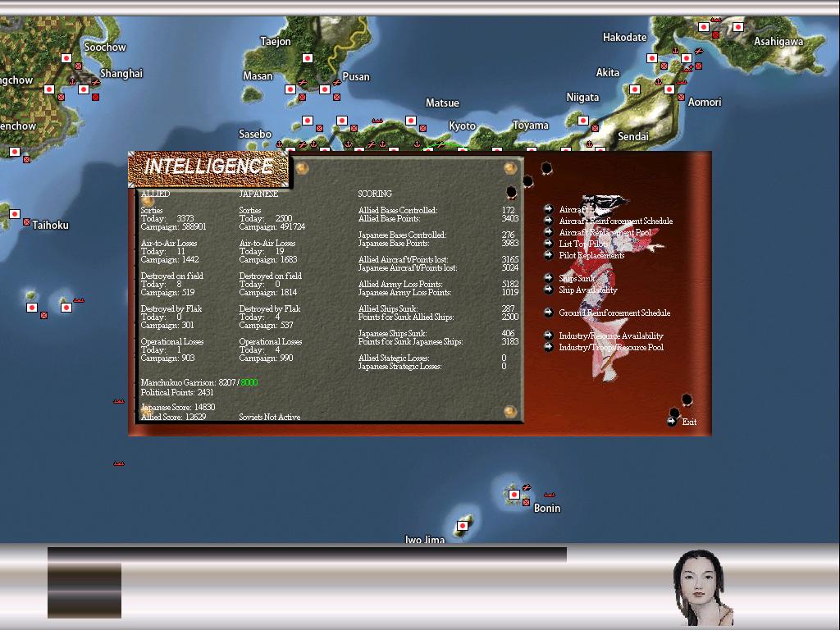Viewport: 840px width, 630px height.
Task: Click the arrow beside Aircraft Losses
Action: click(x=548, y=209)
